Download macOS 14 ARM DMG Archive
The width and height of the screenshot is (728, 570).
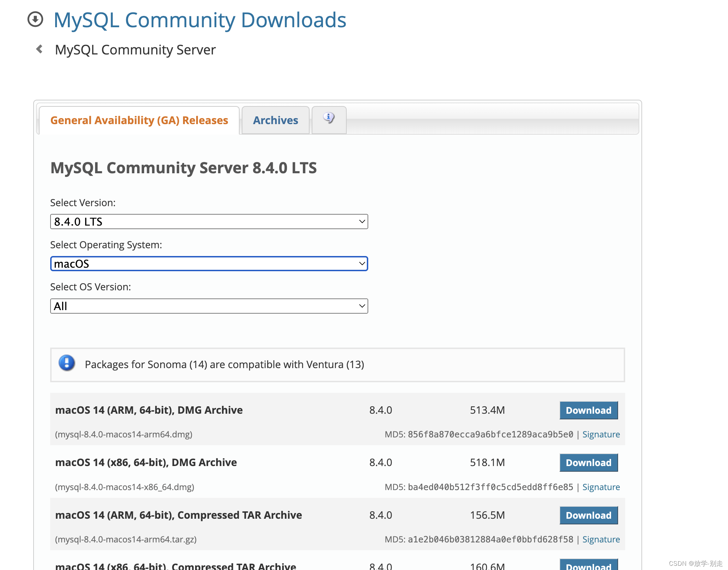coord(588,410)
